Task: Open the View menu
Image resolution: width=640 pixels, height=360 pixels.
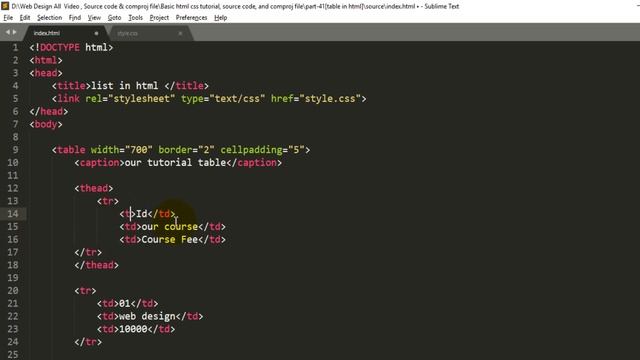Action: 94,18
